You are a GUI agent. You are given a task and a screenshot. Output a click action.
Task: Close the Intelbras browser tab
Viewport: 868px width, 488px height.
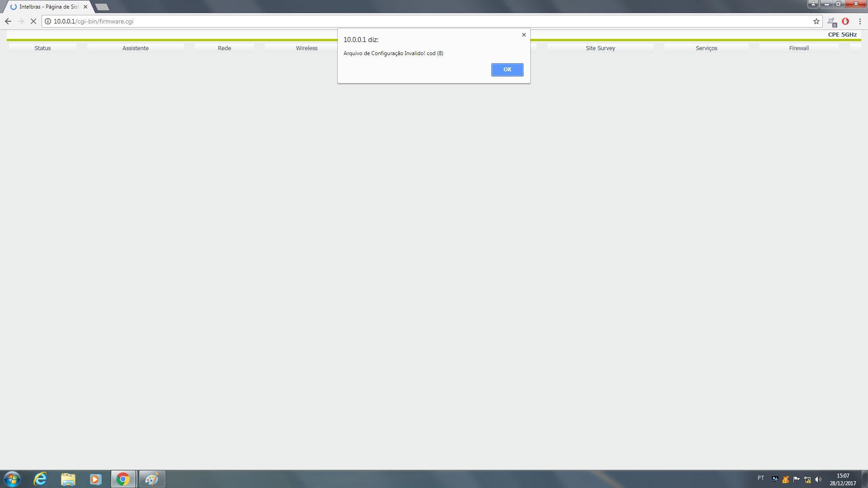click(x=85, y=7)
